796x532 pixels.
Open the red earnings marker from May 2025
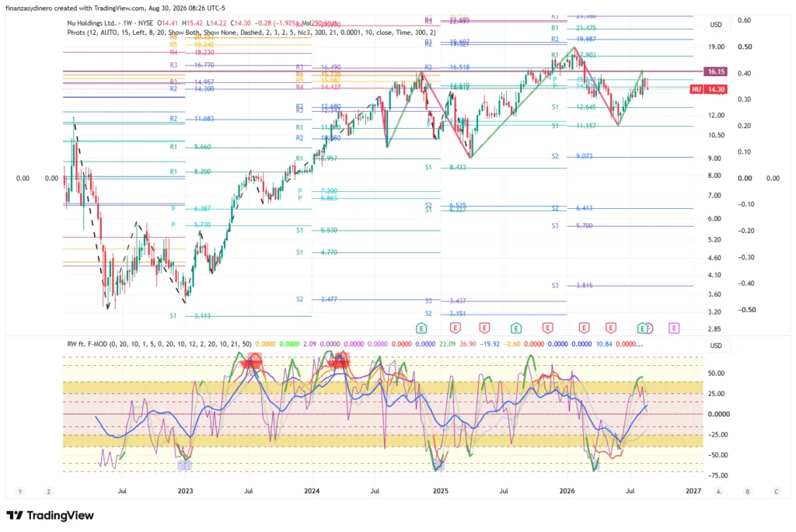click(x=485, y=328)
